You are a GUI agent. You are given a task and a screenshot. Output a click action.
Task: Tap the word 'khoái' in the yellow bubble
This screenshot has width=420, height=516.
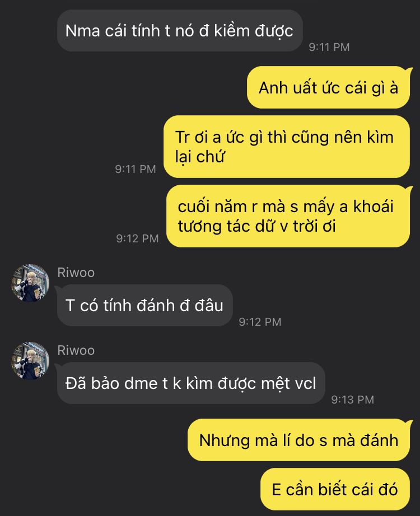pyautogui.click(x=373, y=207)
